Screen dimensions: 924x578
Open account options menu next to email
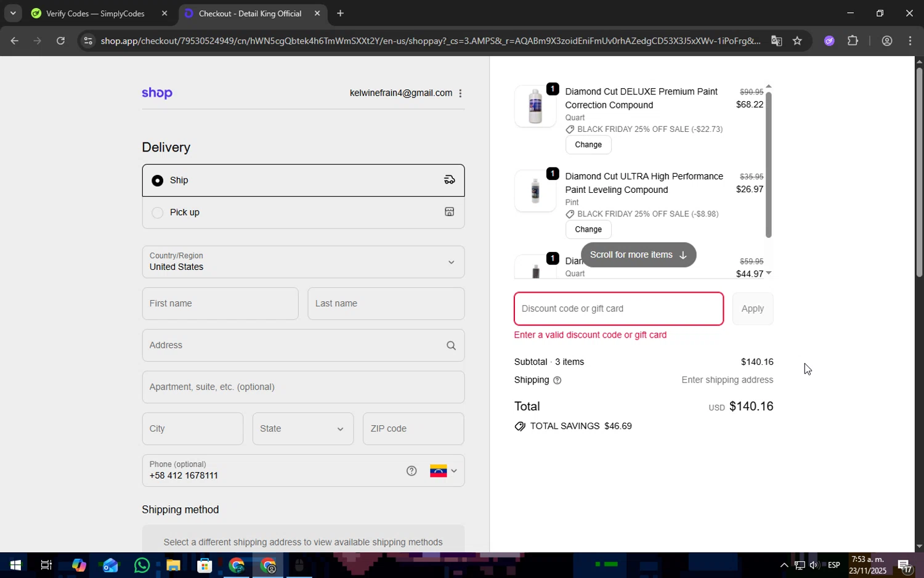[x=460, y=93]
